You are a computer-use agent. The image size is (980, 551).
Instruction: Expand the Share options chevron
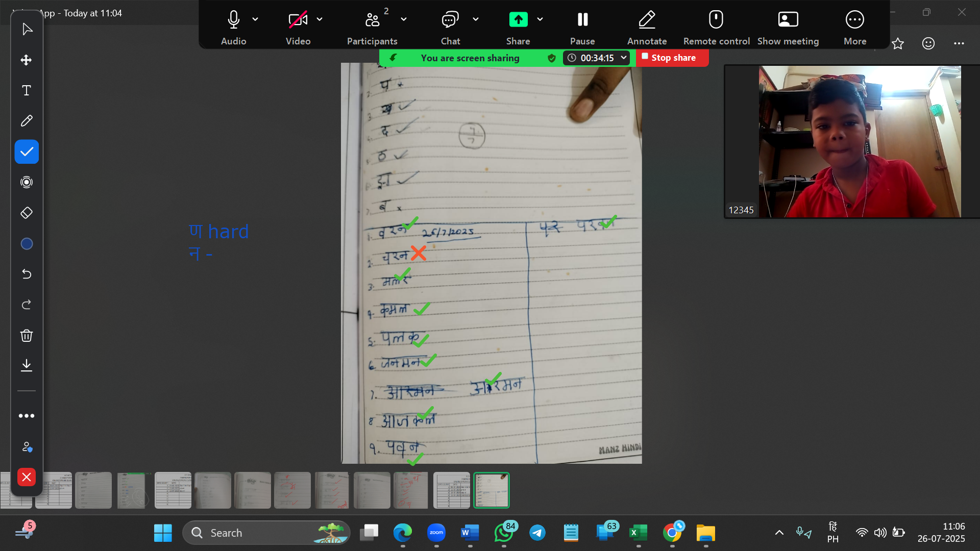pos(540,19)
